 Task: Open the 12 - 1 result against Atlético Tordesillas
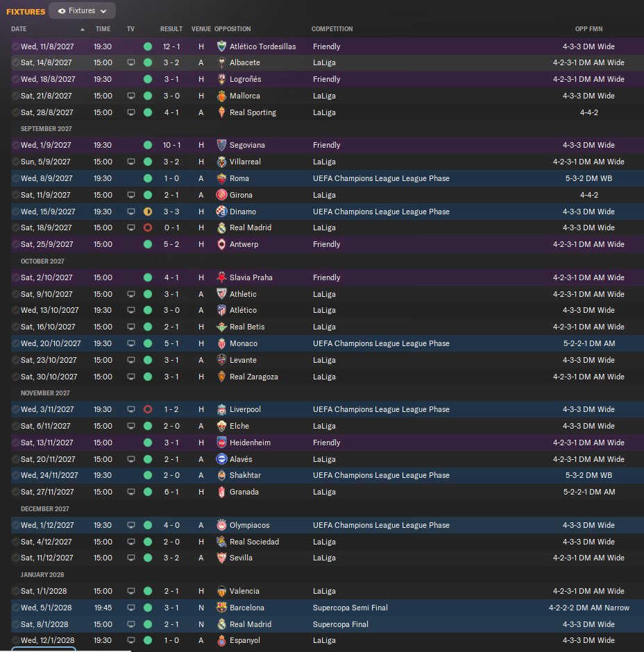click(x=171, y=46)
